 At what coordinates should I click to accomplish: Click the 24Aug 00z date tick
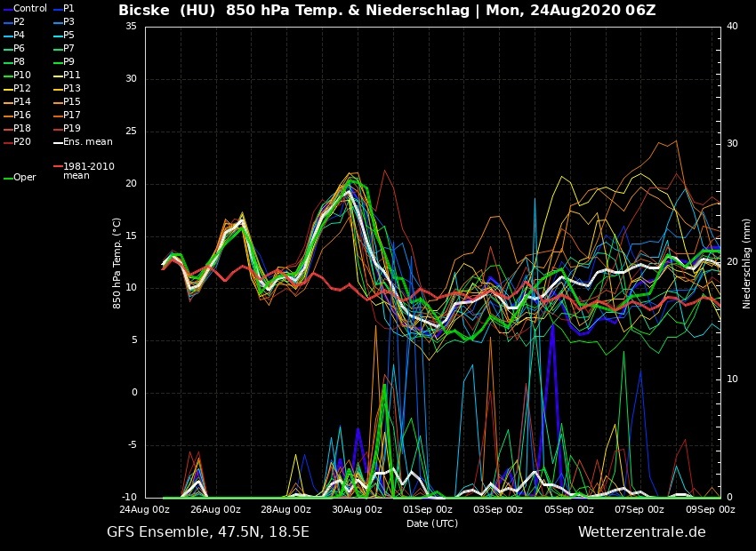145,510
